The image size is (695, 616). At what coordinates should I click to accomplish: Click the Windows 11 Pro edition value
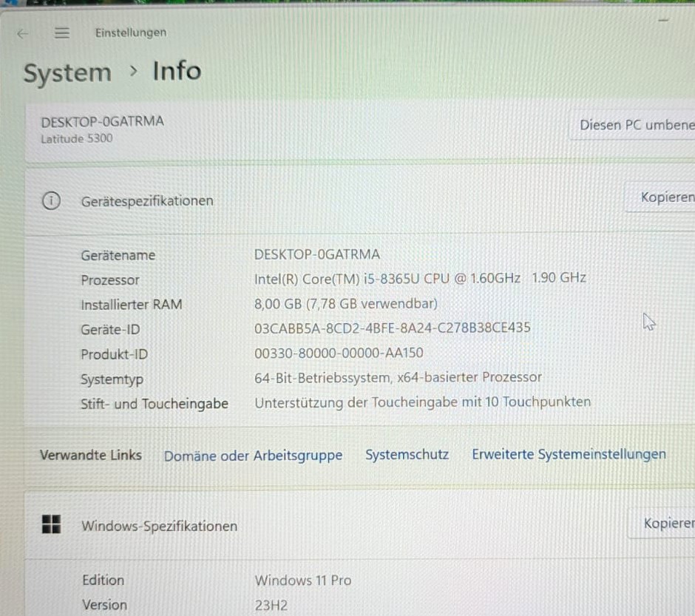click(x=303, y=580)
